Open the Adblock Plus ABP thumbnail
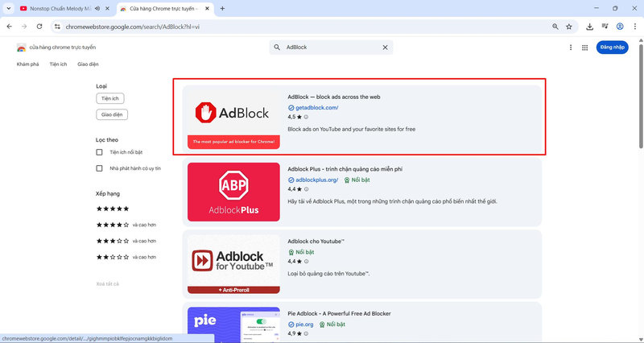Image resolution: width=644 pixels, height=343 pixels. [233, 192]
